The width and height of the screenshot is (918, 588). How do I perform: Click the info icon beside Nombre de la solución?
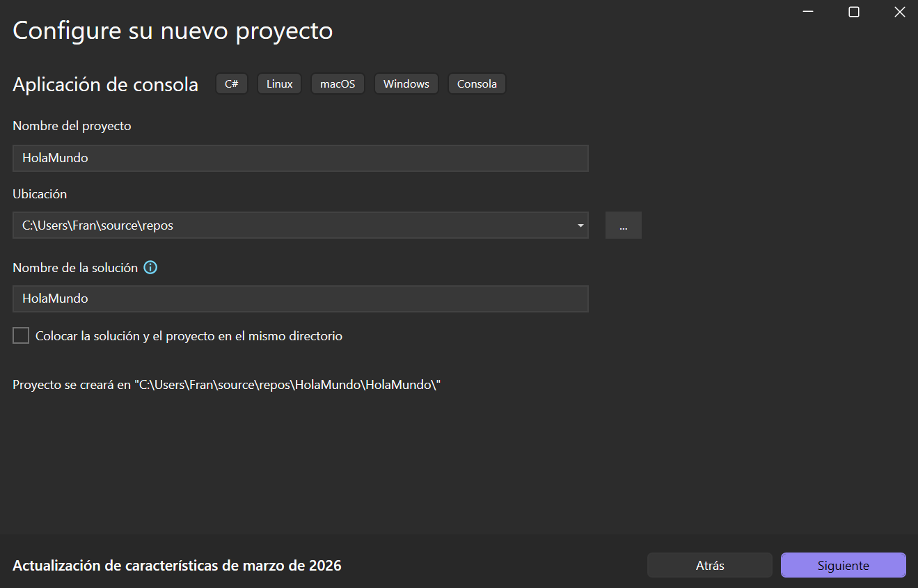click(150, 267)
